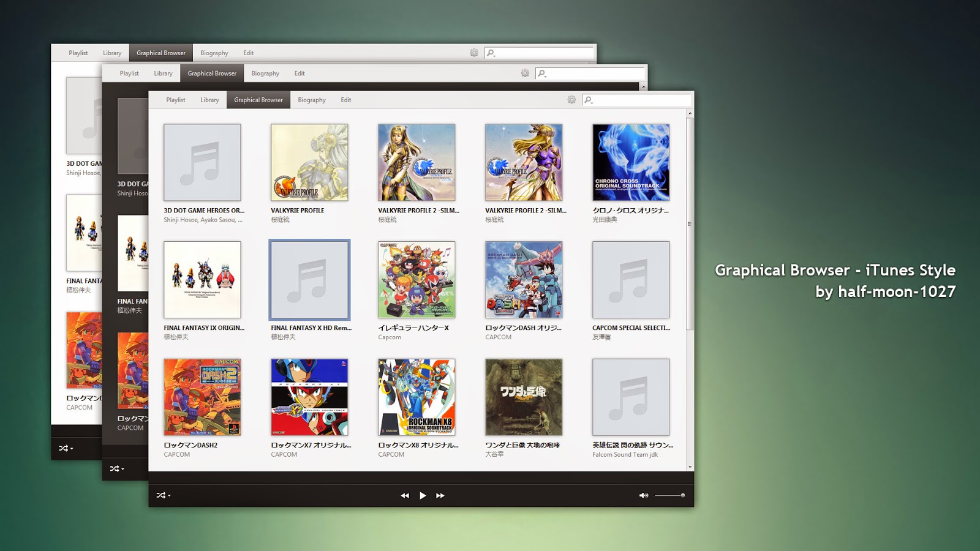980x551 pixels.
Task: Select placeholder album cover in rear white window
Action: click(x=84, y=115)
